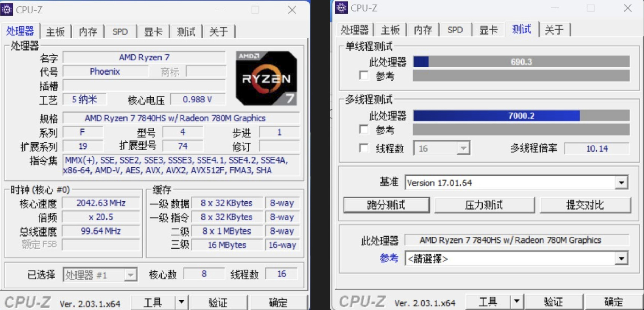Click the 核心电压 value 0.988 V
This screenshot has height=310, width=644.
point(198,99)
